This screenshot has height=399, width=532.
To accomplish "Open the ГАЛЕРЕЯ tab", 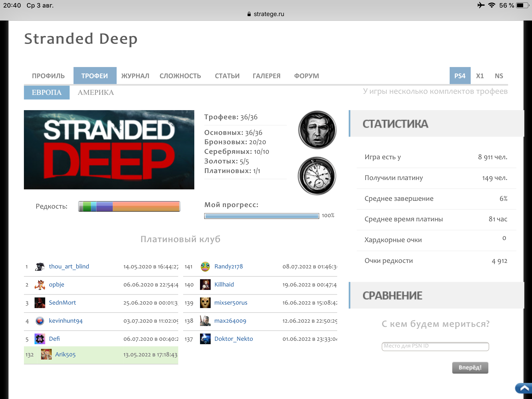I will 267,76.
